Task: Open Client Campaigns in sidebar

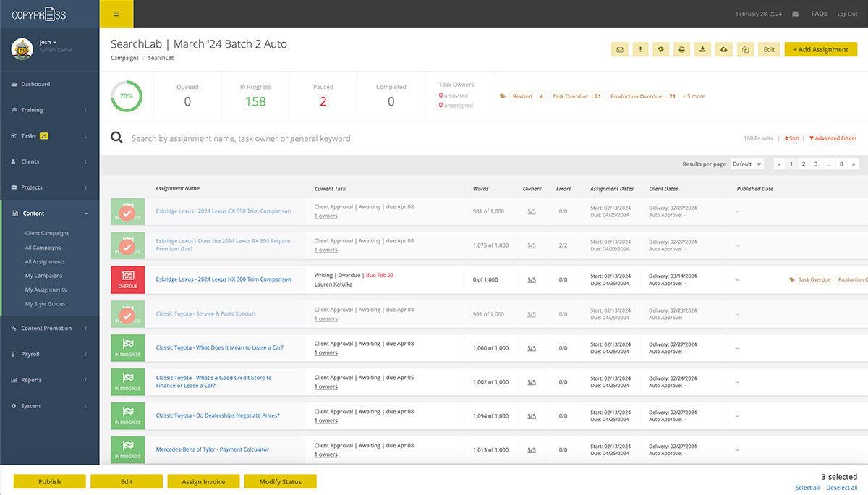Action: [47, 234]
